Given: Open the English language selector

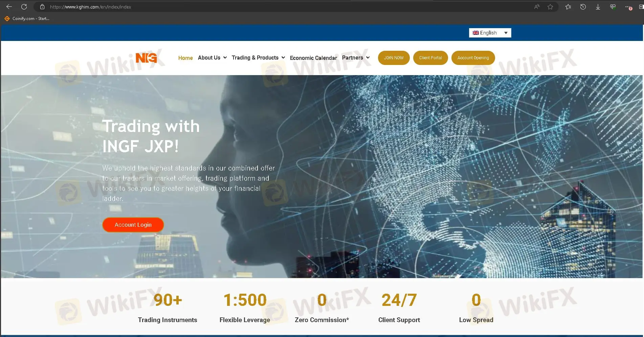Looking at the screenshot, I should [490, 32].
